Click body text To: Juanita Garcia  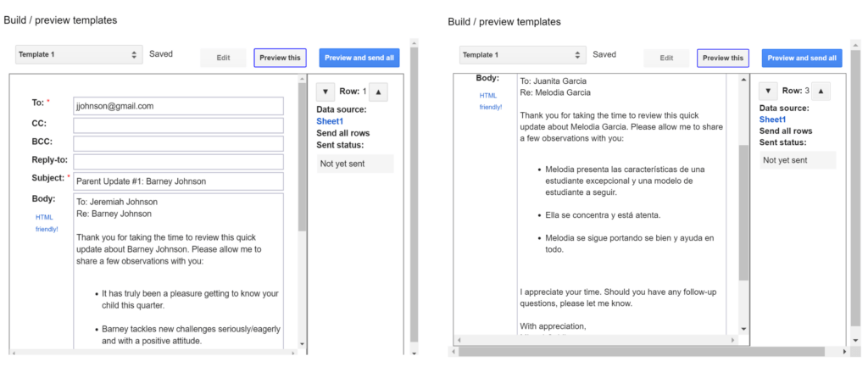click(x=553, y=81)
